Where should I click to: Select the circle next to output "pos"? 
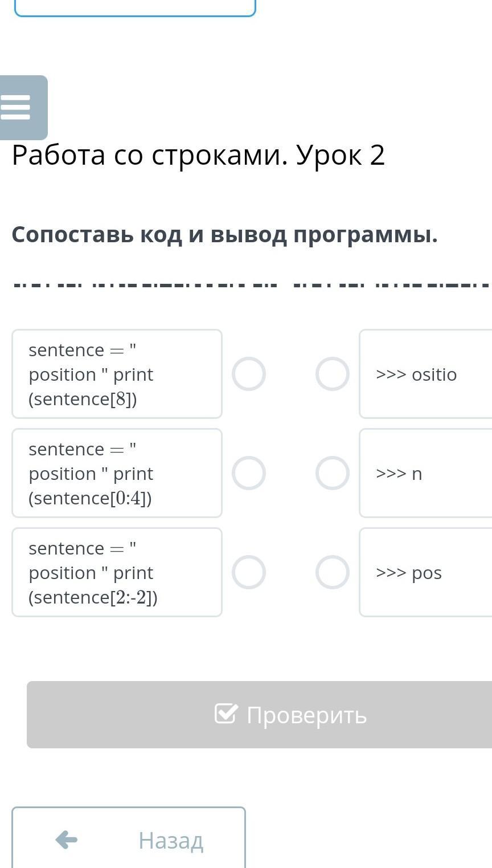pyautogui.click(x=333, y=572)
